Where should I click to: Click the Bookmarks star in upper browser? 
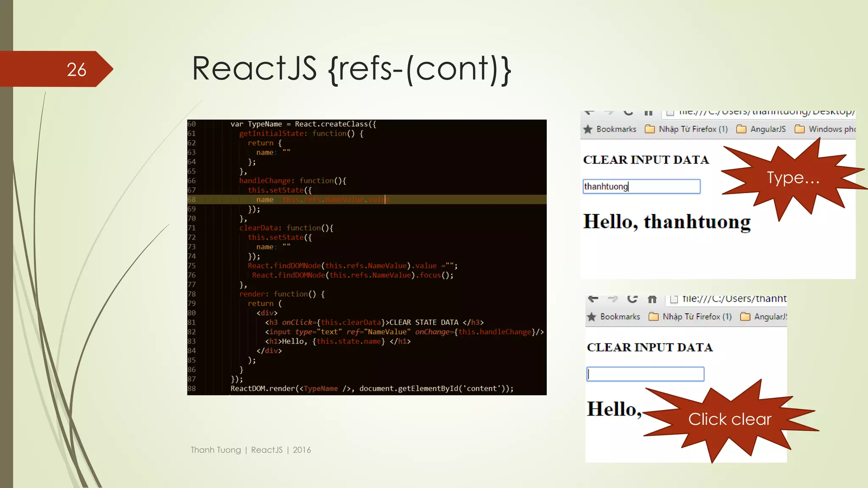pos(588,129)
